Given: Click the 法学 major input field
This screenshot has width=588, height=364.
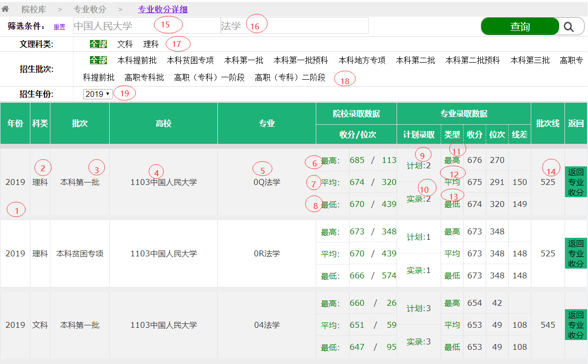Looking at the screenshot, I should pos(294,26).
